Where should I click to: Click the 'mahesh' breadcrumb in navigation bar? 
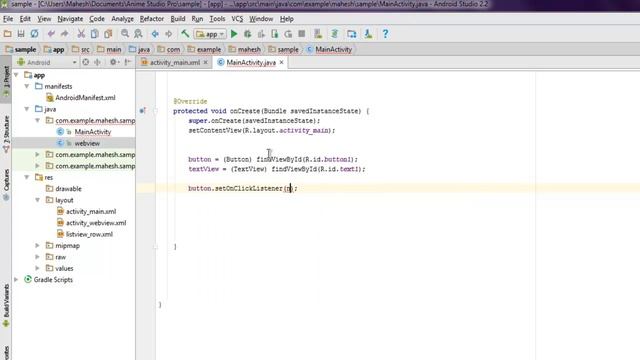[x=244, y=49]
